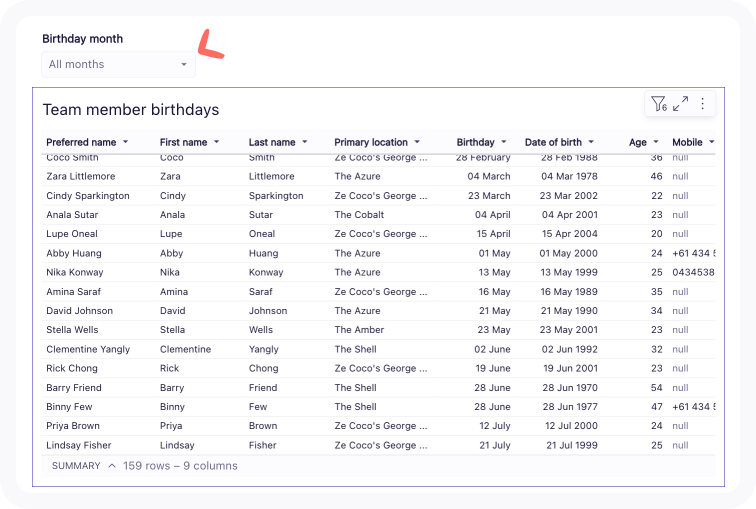Click the 02 June birthday cell
This screenshot has height=509, width=756.
point(492,349)
